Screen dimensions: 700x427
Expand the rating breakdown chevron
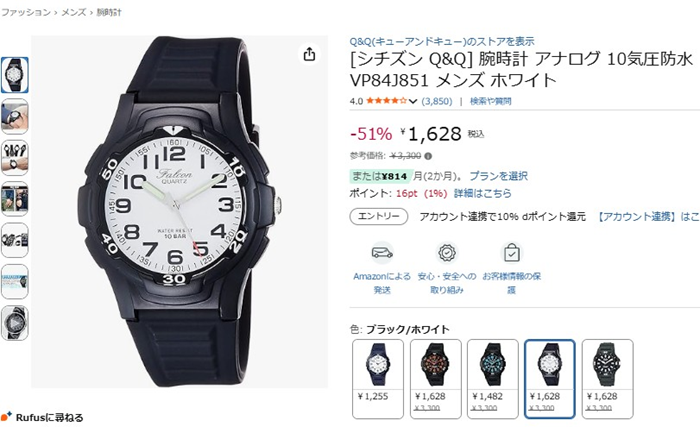[x=413, y=101]
